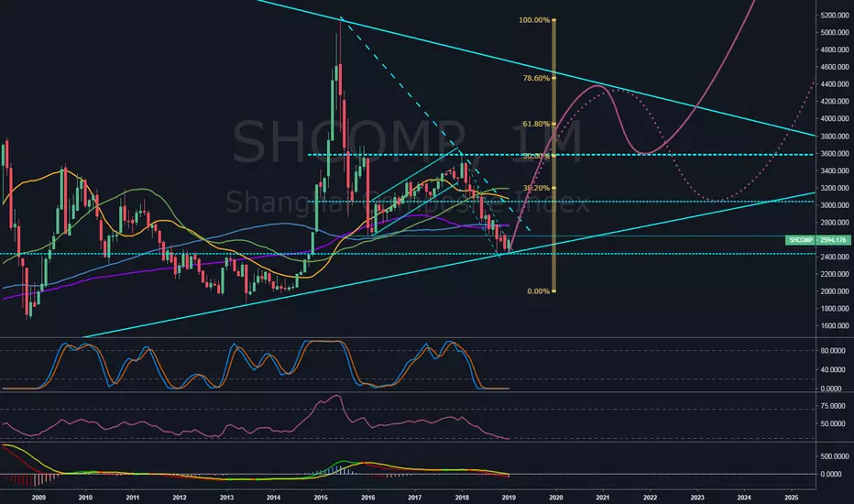Click the 2024 label on time axis

click(744, 498)
